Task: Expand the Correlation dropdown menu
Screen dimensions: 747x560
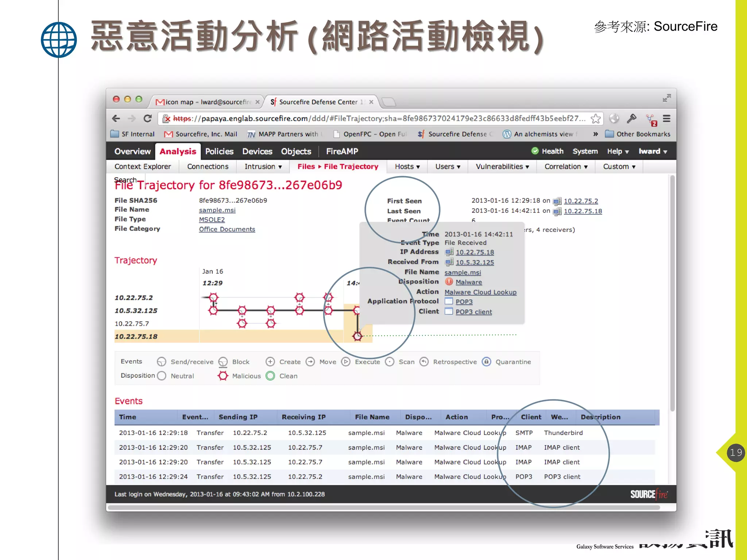Action: pyautogui.click(x=566, y=167)
